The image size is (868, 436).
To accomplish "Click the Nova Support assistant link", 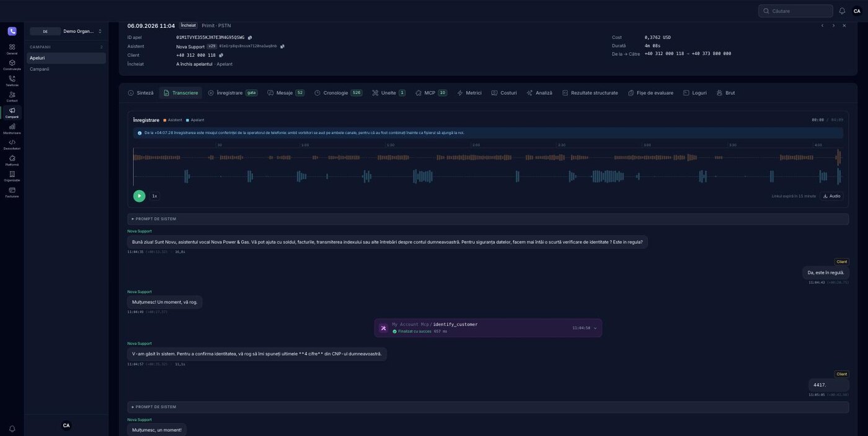I will [x=190, y=46].
